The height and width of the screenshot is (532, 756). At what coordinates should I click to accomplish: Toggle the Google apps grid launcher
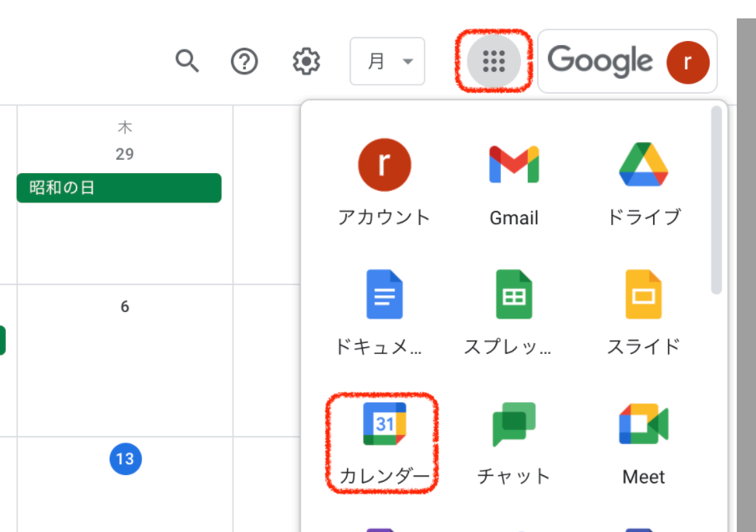click(x=493, y=61)
